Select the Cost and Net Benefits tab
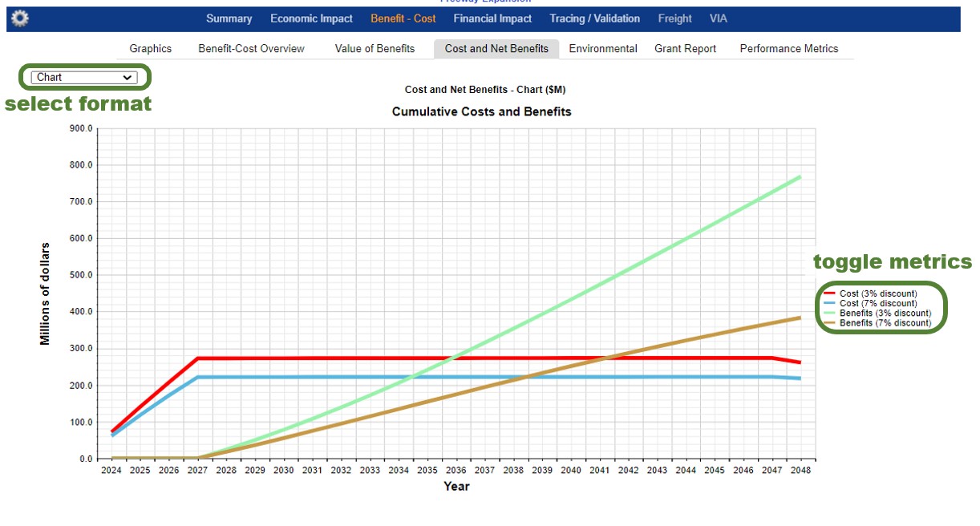980x526 pixels. [496, 49]
